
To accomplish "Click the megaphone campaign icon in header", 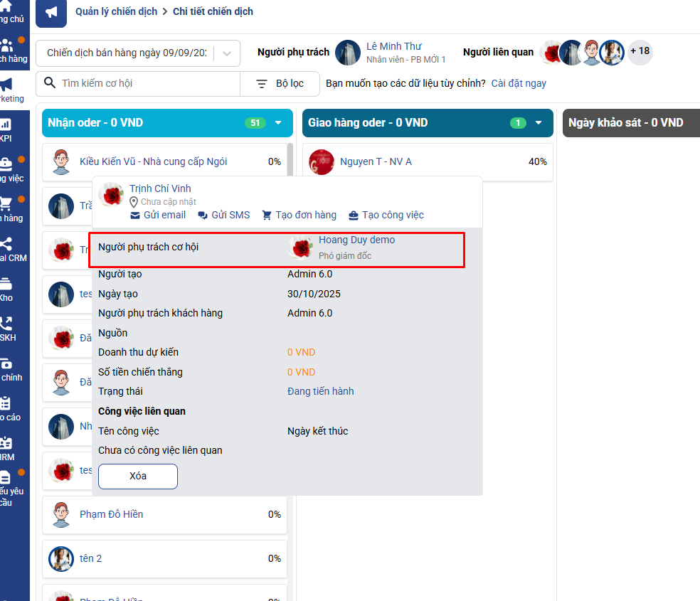I will 51,13.
